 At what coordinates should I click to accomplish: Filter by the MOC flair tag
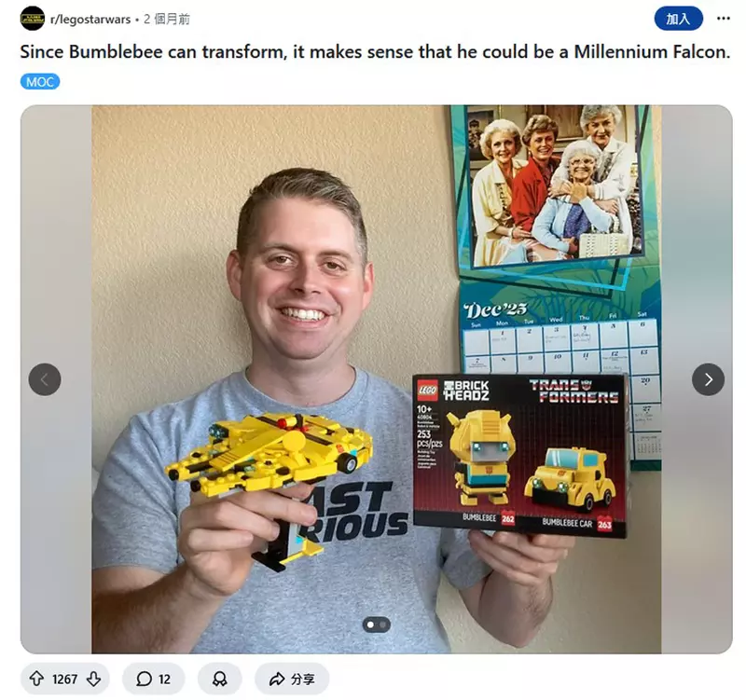tap(40, 82)
